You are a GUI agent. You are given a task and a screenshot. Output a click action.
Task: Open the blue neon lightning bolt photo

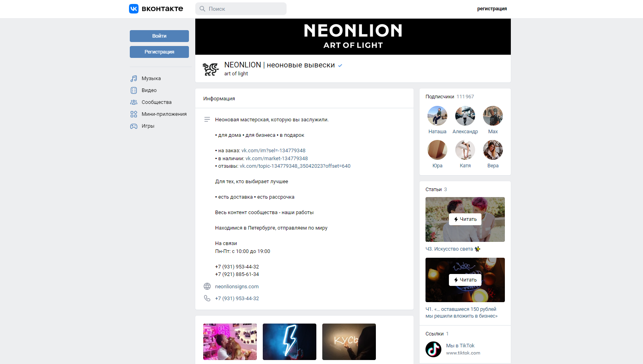pyautogui.click(x=289, y=342)
